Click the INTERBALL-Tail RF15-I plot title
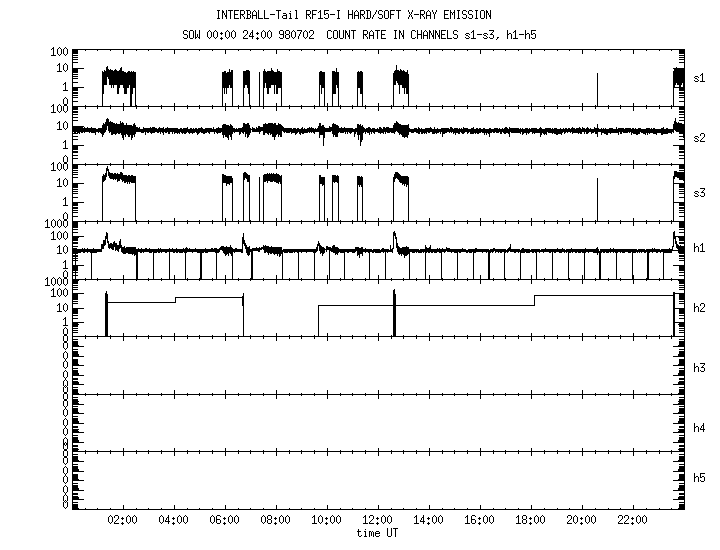The image size is (720, 550). (353, 15)
